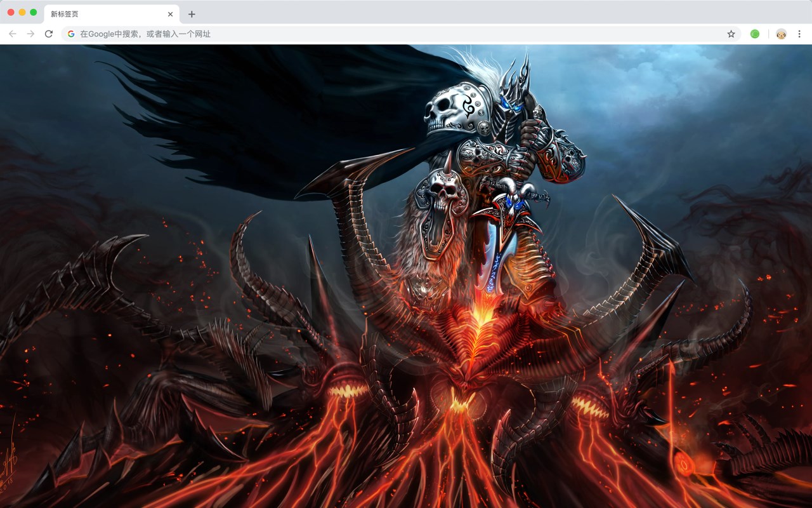Close the 新标签页 tab
The width and height of the screenshot is (812, 508).
pos(170,14)
